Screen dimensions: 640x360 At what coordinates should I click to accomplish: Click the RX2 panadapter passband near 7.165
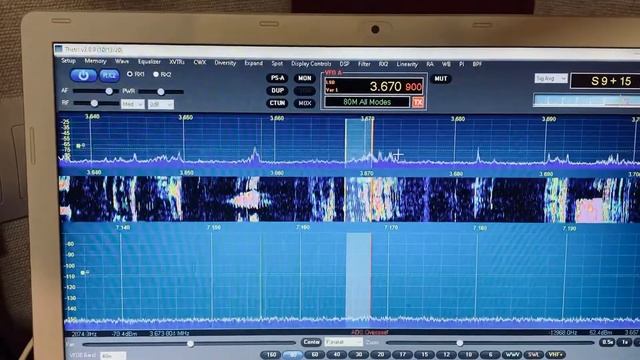(x=359, y=276)
